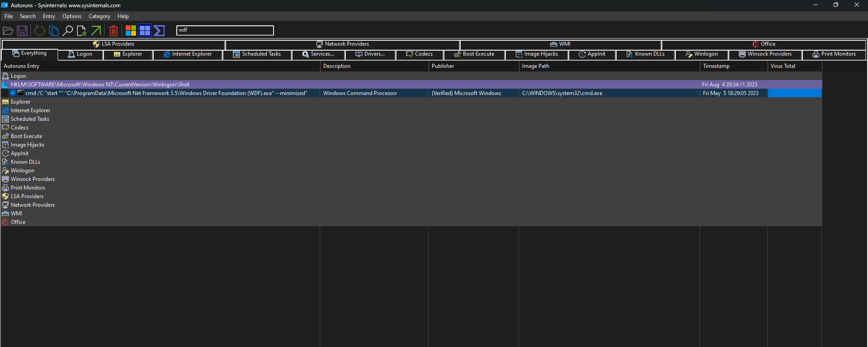The height and width of the screenshot is (347, 868).
Task: Switch to the Drivers tab
Action: coord(370,54)
